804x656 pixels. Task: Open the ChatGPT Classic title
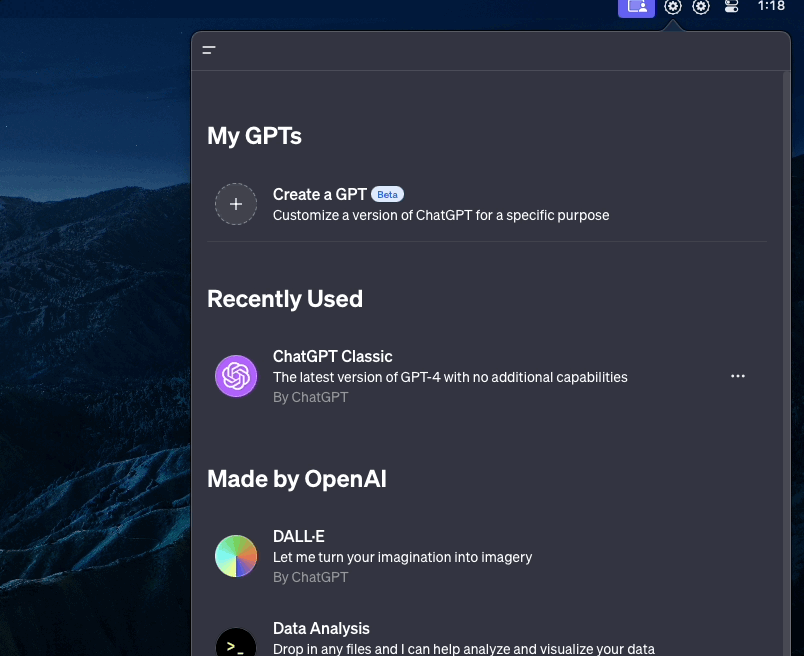click(x=332, y=356)
